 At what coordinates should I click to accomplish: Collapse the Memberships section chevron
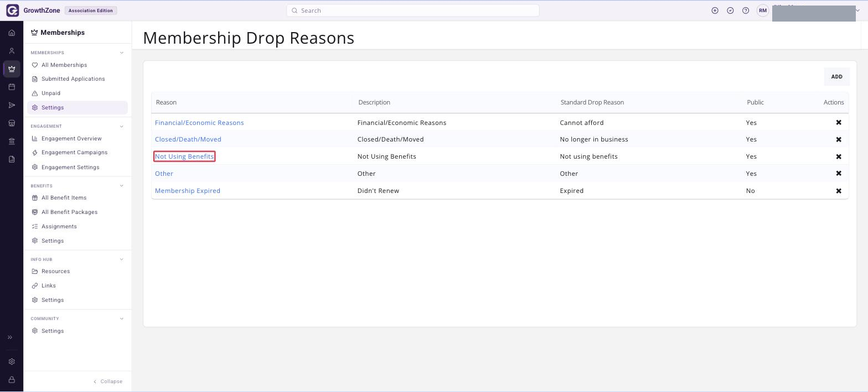[122, 53]
